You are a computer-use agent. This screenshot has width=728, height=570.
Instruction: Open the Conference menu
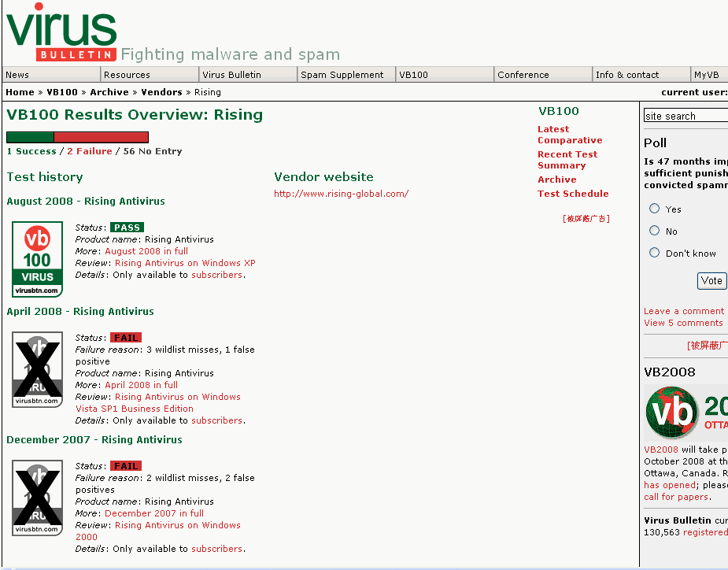pos(543,75)
